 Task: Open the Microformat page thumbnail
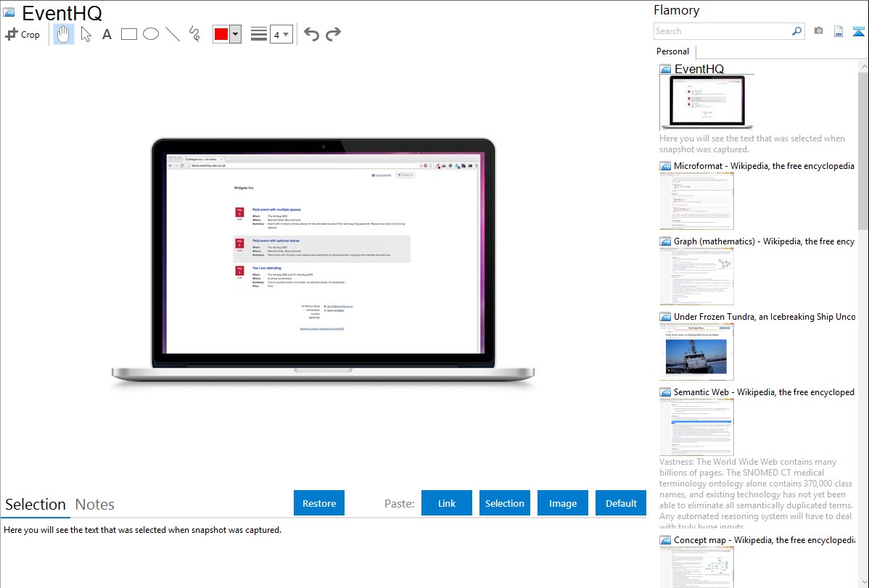point(696,201)
